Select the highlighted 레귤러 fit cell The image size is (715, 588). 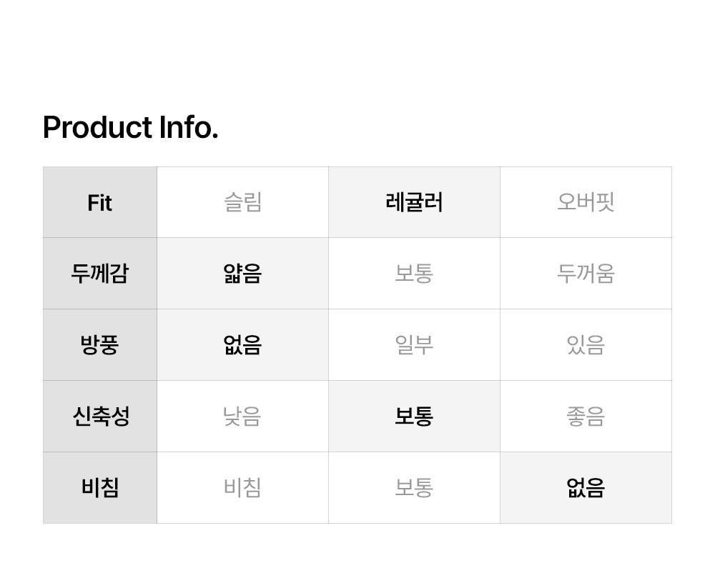click(x=414, y=203)
